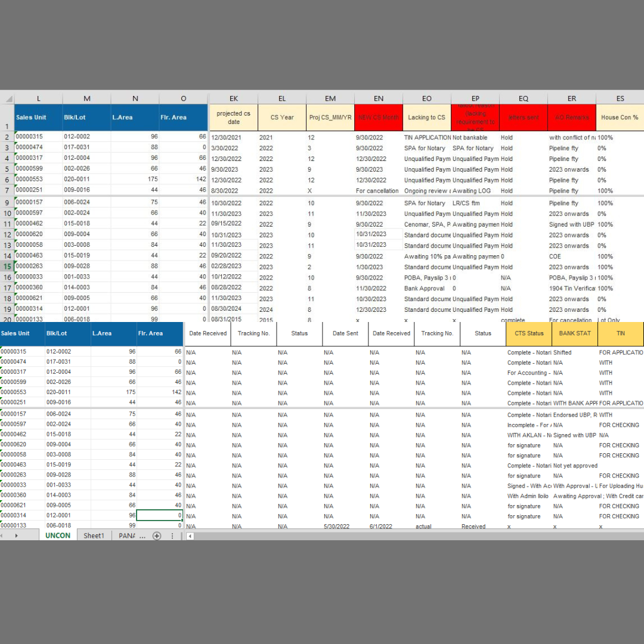The image size is (644, 644).
Task: Click the 'Proj CS_MM/YR' header cell
Action: click(x=330, y=117)
